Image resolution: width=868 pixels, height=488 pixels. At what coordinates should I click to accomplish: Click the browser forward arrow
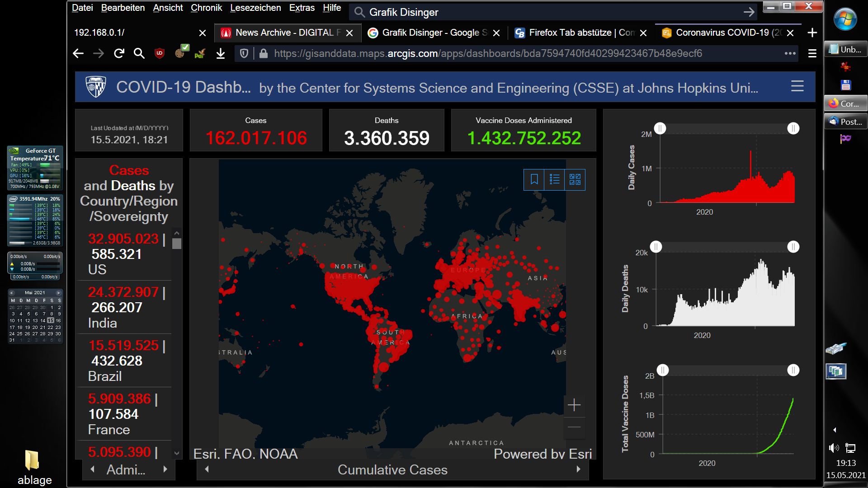98,54
